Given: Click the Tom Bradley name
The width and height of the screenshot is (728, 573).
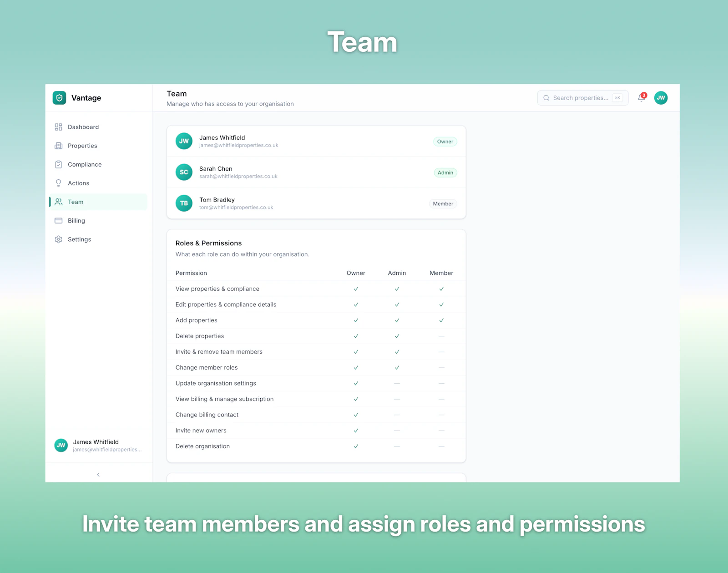Looking at the screenshot, I should [217, 200].
